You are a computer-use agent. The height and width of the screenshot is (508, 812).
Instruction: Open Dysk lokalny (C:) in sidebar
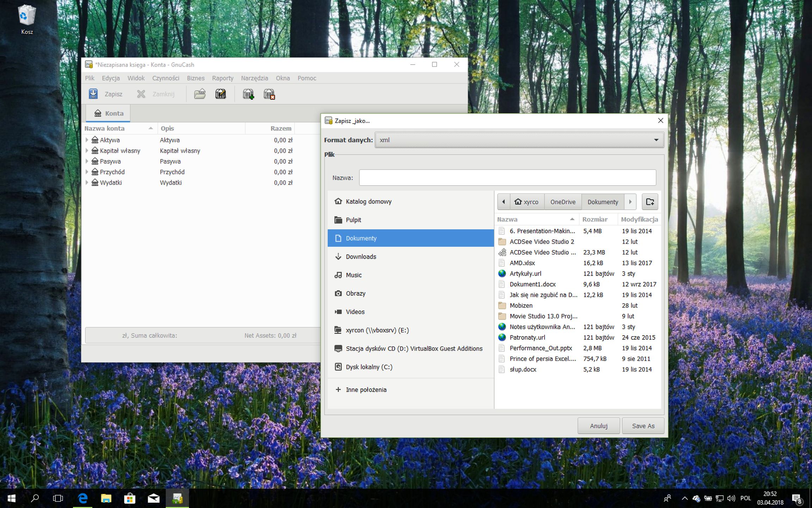point(369,367)
